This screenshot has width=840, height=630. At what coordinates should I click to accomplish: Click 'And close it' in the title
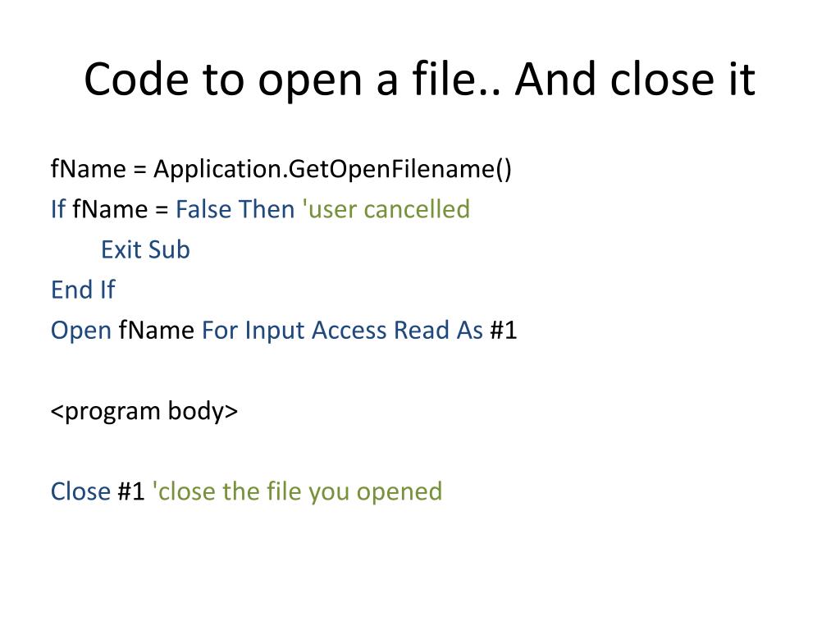[x=636, y=80]
